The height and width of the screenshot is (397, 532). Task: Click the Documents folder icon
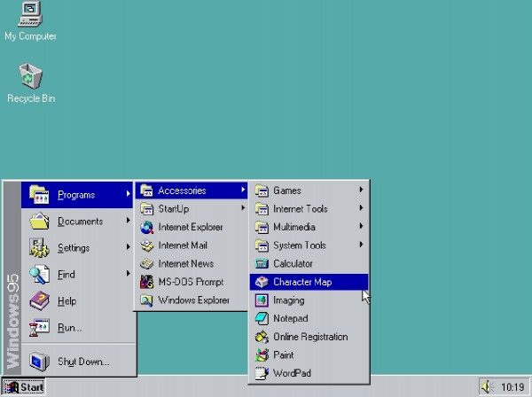click(39, 221)
